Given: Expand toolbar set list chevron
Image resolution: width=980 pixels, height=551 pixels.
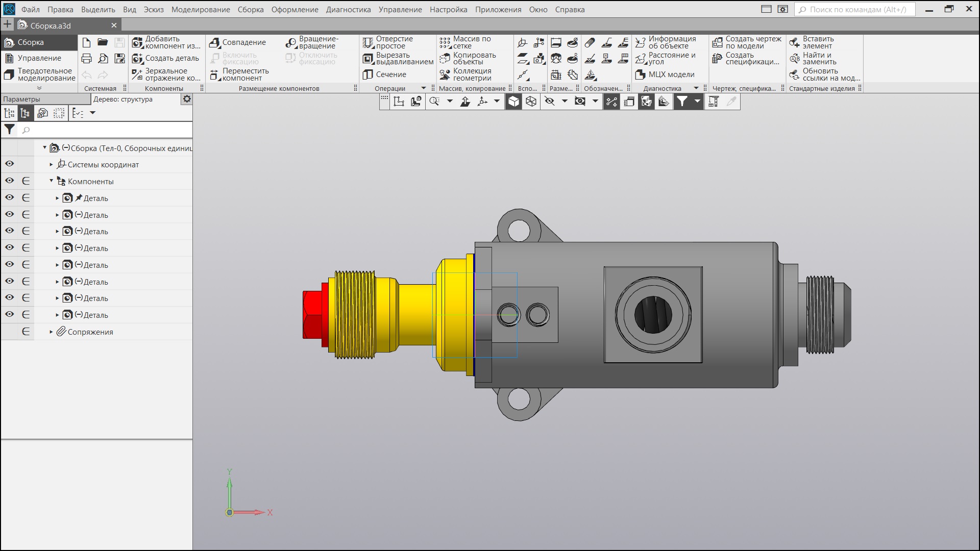Looking at the screenshot, I should point(39,88).
